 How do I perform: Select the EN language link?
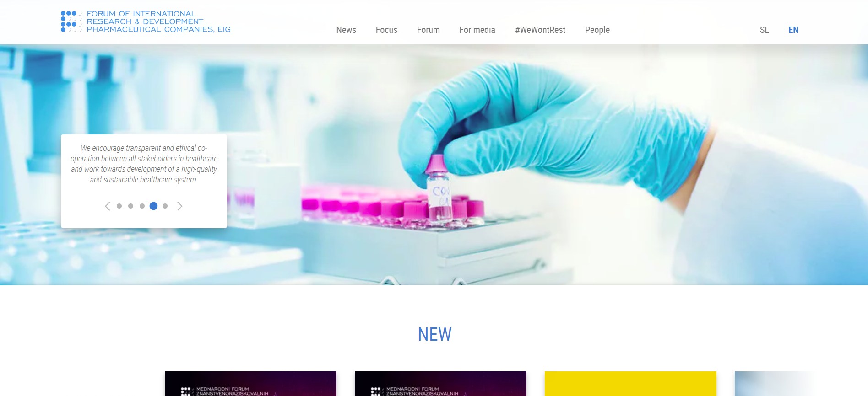tap(793, 30)
